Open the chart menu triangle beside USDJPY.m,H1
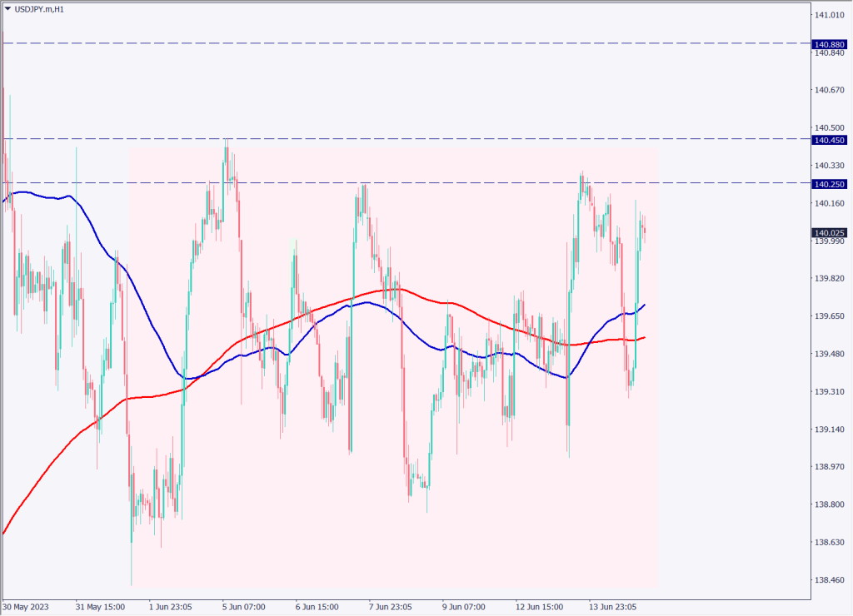This screenshot has height=616, width=853. [x=7, y=8]
